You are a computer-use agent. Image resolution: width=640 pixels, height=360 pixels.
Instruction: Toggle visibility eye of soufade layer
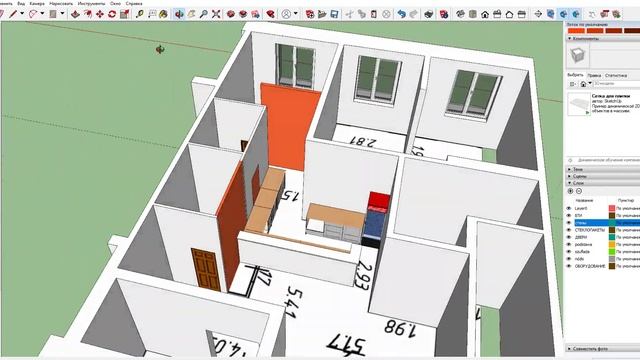coord(569,251)
